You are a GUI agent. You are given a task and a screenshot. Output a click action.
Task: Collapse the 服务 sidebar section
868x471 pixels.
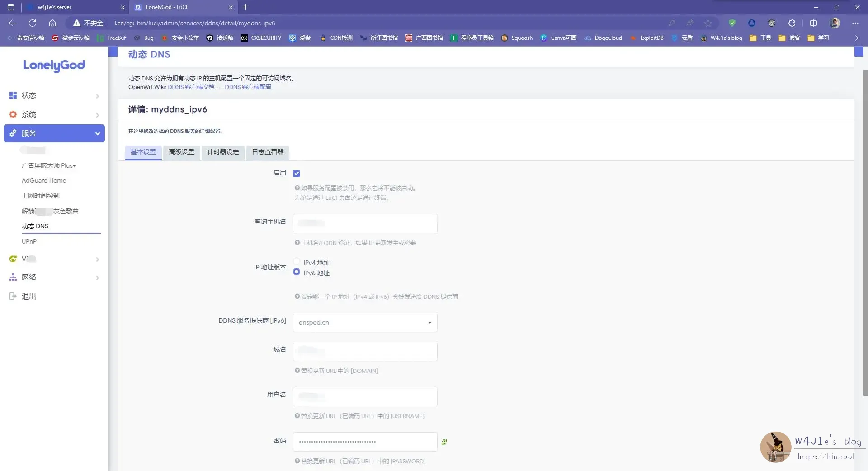[98, 133]
